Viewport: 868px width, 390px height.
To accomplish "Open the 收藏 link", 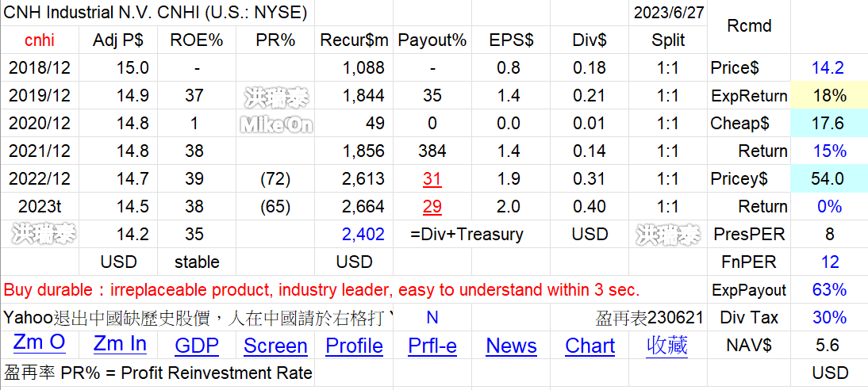I will [x=667, y=345].
